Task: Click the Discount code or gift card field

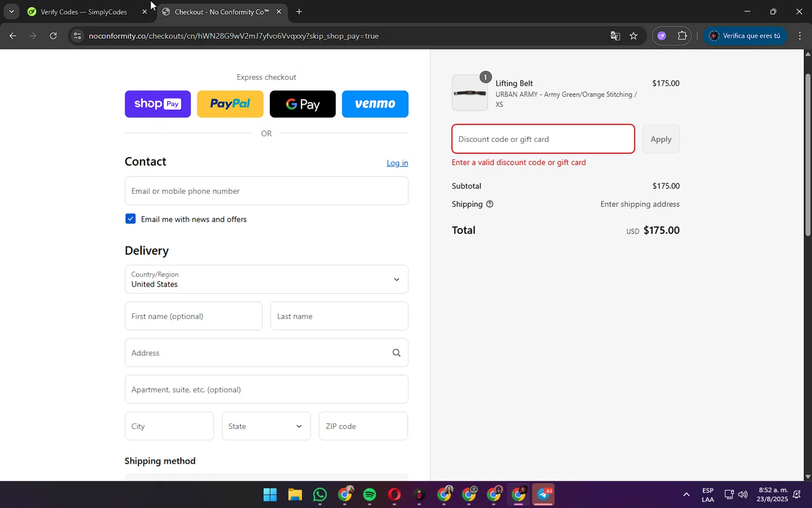Action: click(x=543, y=139)
